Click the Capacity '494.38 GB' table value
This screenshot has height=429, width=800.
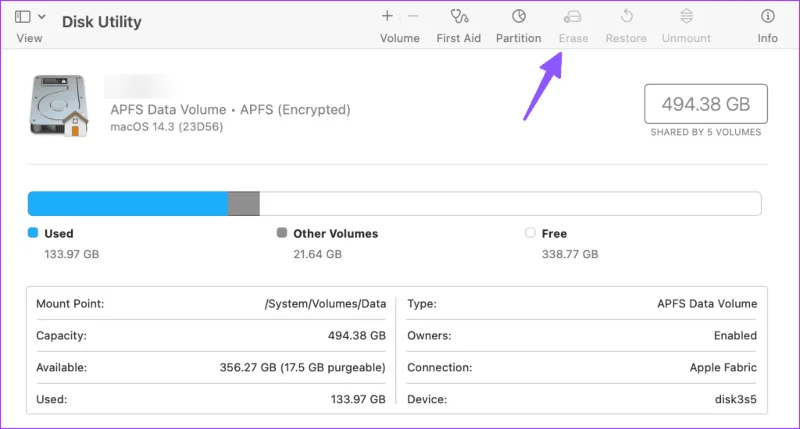pos(357,336)
